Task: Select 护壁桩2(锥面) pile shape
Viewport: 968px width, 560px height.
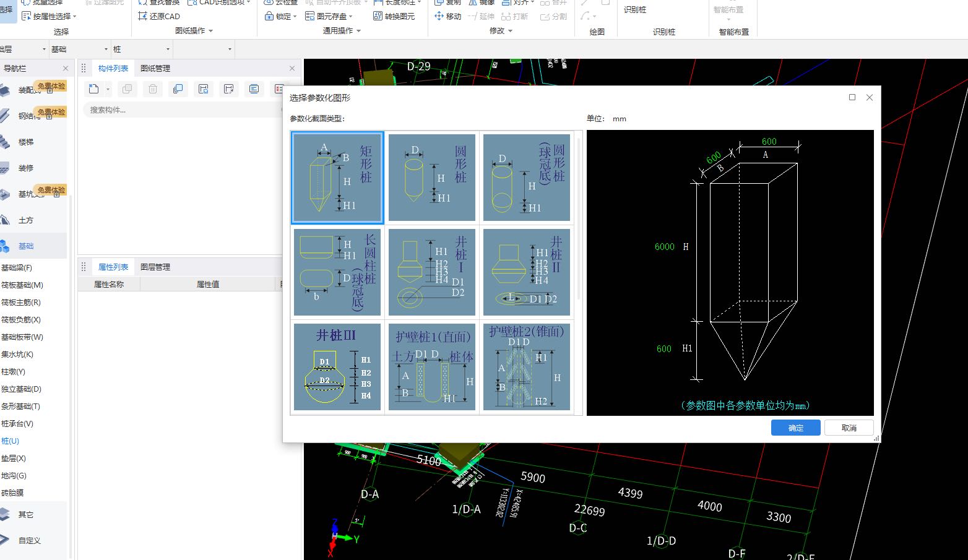Action: click(527, 367)
